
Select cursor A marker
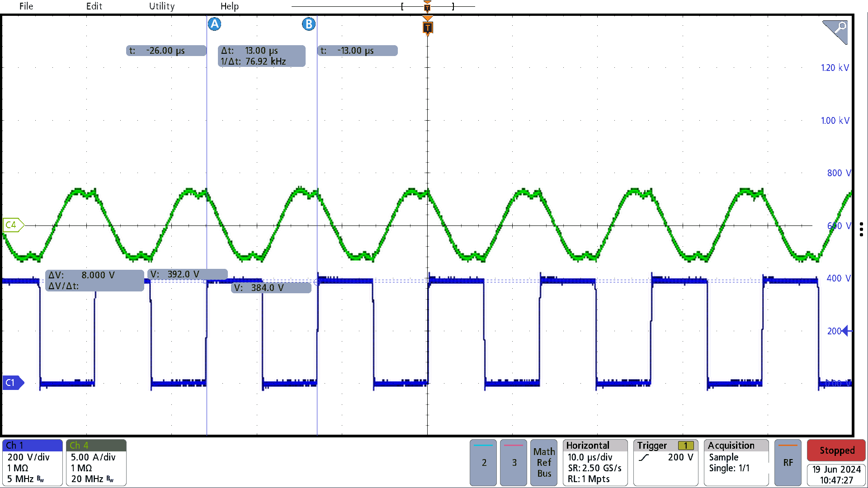pyautogui.click(x=214, y=24)
